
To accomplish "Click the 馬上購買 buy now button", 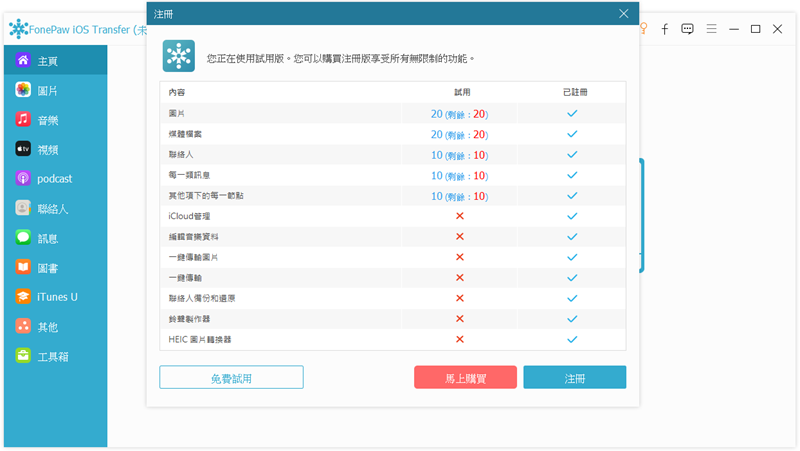I will [x=465, y=377].
